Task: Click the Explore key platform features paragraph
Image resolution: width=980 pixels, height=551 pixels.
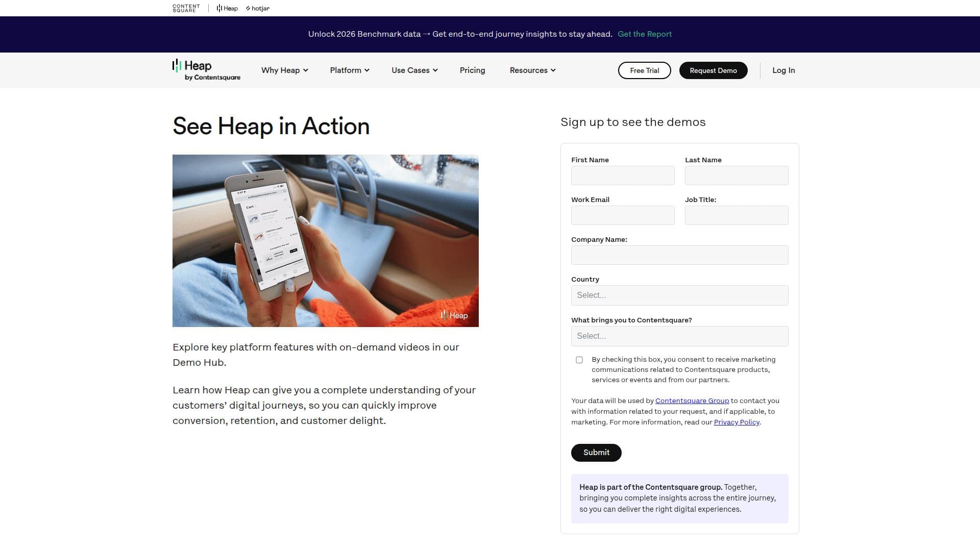Action: tap(315, 355)
